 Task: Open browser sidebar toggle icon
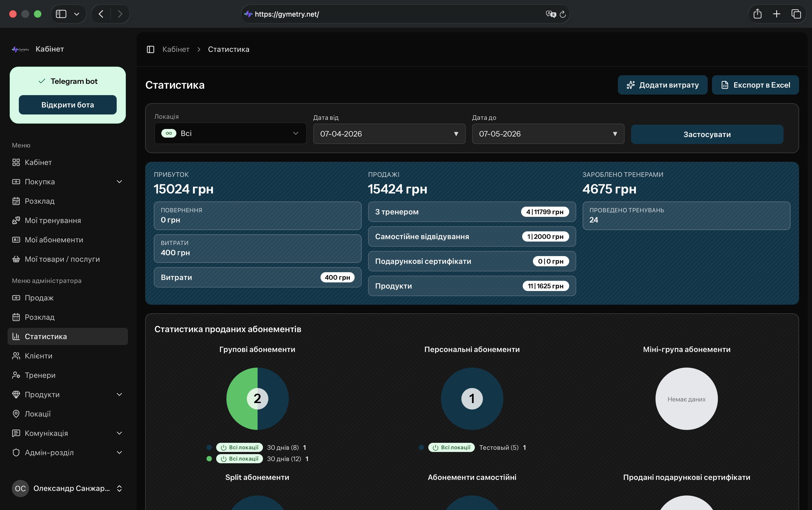point(61,14)
